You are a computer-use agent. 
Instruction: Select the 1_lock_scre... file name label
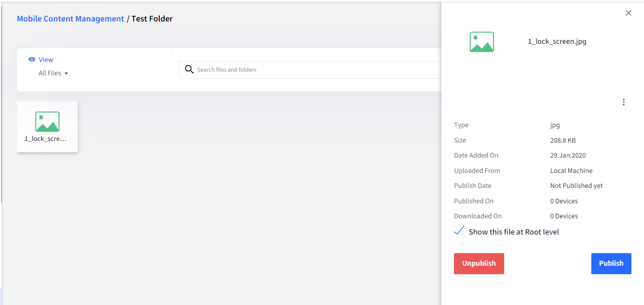(x=46, y=139)
